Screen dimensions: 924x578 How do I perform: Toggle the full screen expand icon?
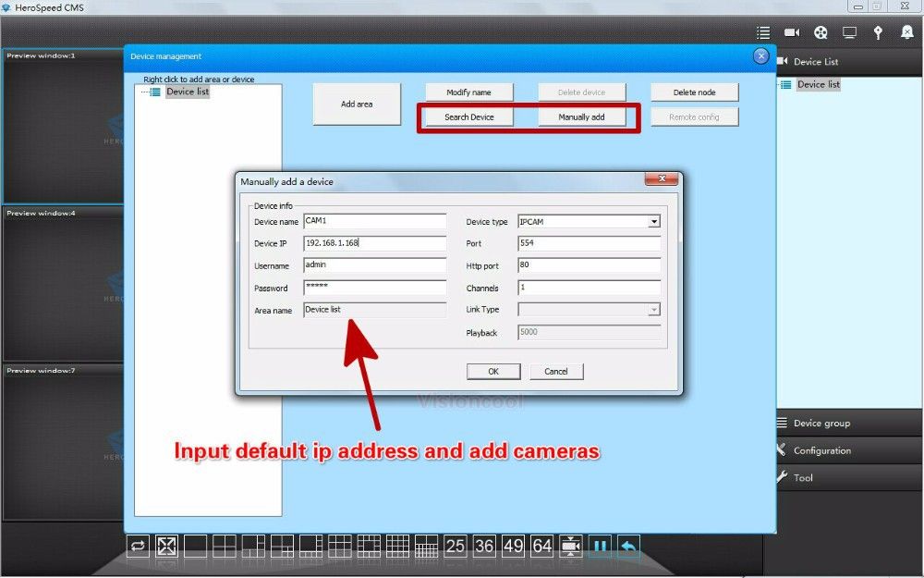[166, 547]
